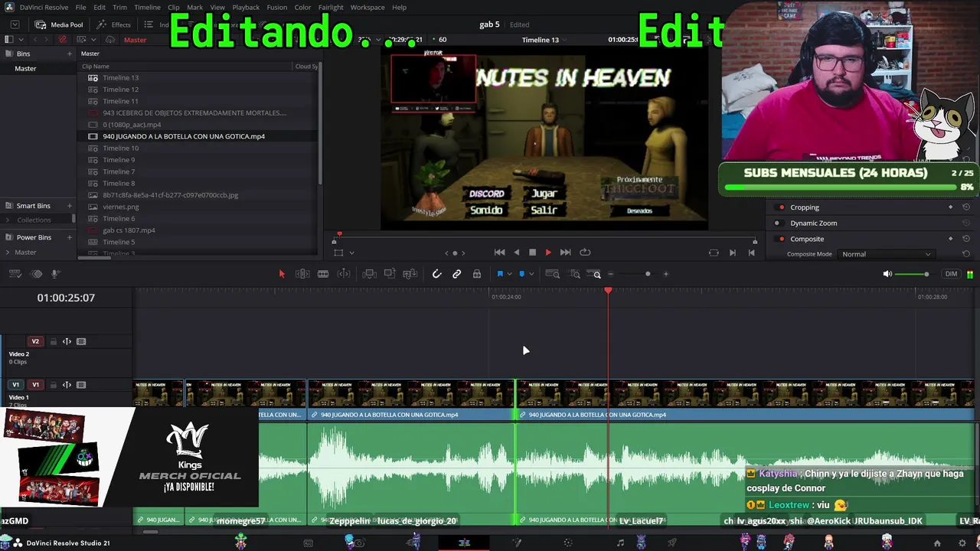Click the timeline zoom in plus button

coord(665,274)
